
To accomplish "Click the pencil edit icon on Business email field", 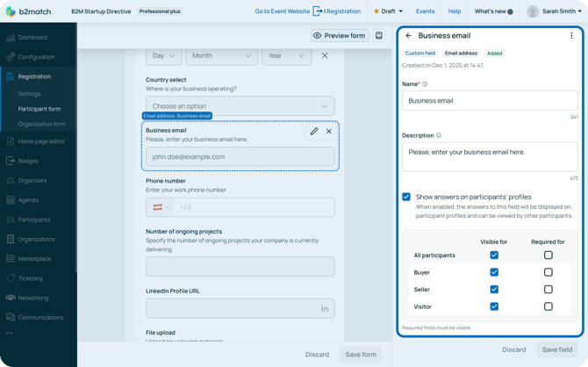I will [314, 132].
